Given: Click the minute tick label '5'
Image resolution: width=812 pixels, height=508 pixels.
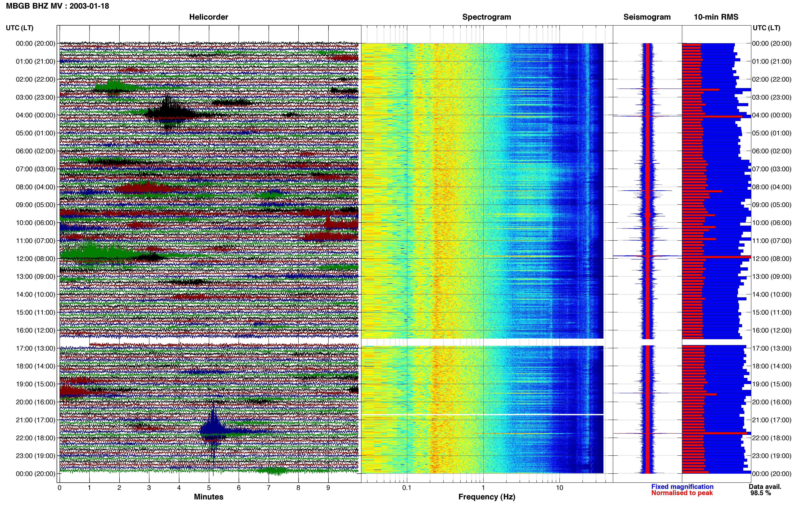Looking at the screenshot, I should pyautogui.click(x=209, y=488).
